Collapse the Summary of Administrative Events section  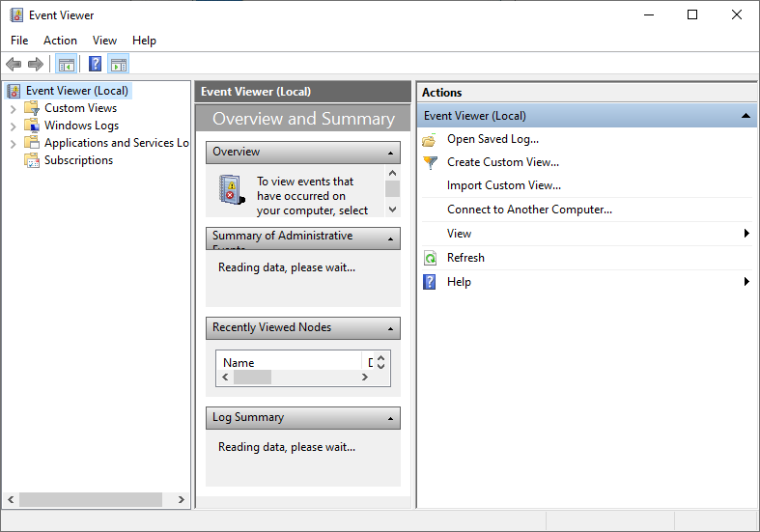pyautogui.click(x=391, y=239)
